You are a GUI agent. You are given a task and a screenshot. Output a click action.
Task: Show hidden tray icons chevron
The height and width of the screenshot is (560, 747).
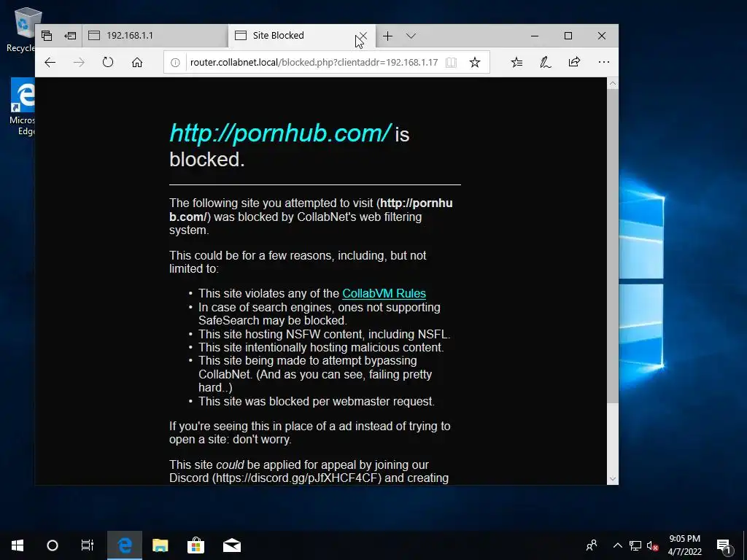click(617, 545)
